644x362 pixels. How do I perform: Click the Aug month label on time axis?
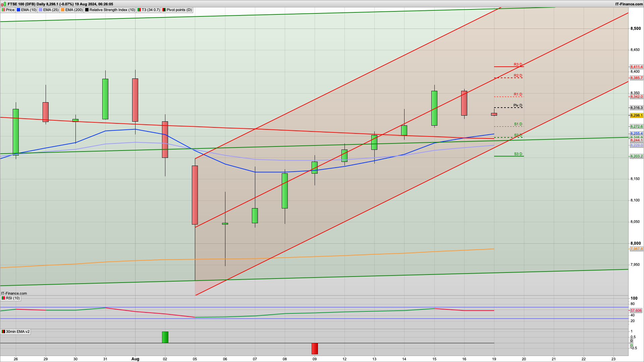pos(135,359)
